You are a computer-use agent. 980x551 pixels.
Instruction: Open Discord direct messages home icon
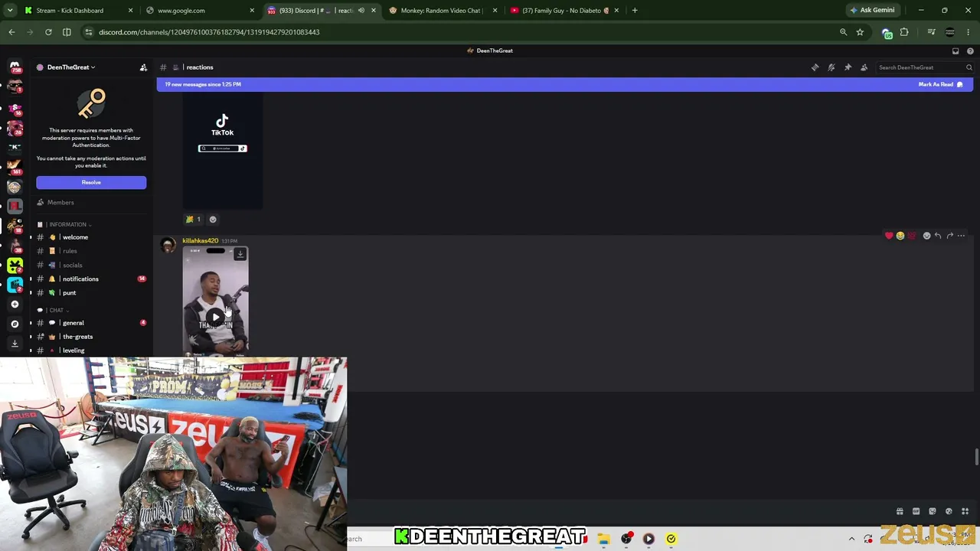(x=15, y=67)
